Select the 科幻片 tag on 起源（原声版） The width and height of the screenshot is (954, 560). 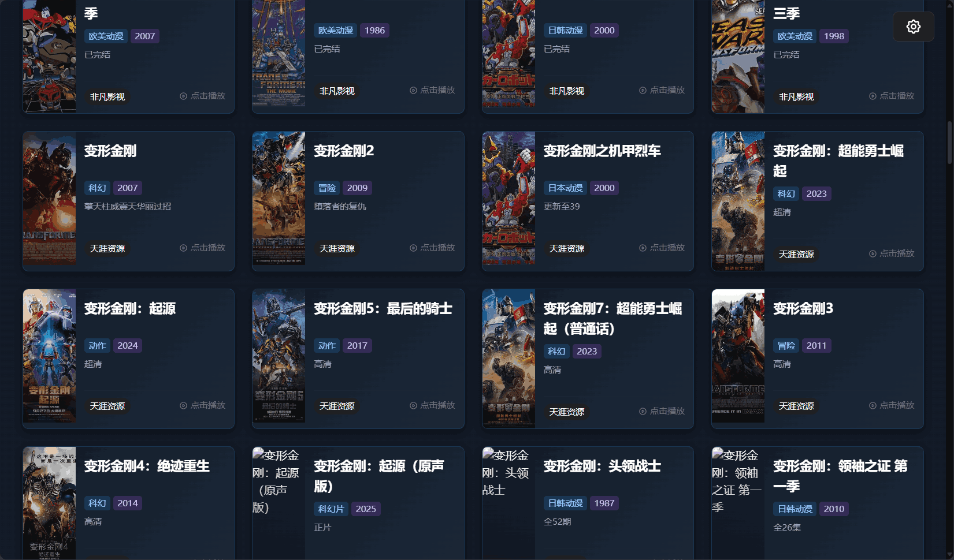331,509
